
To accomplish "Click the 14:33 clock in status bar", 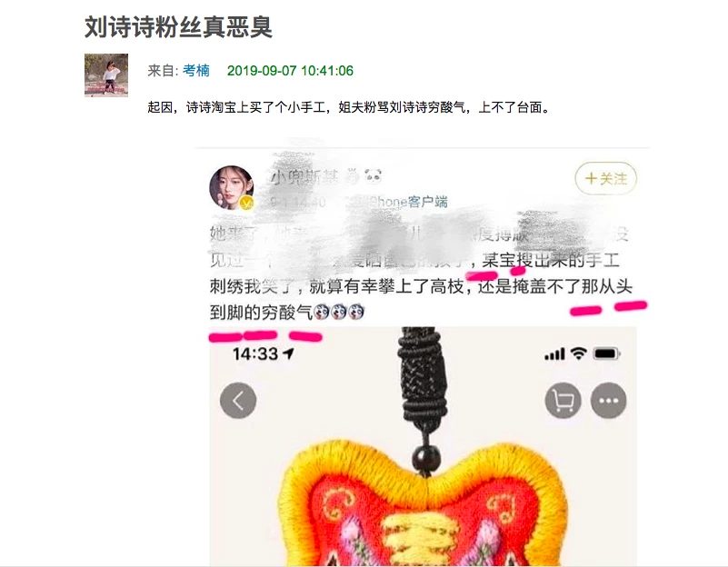I will 254,354.
